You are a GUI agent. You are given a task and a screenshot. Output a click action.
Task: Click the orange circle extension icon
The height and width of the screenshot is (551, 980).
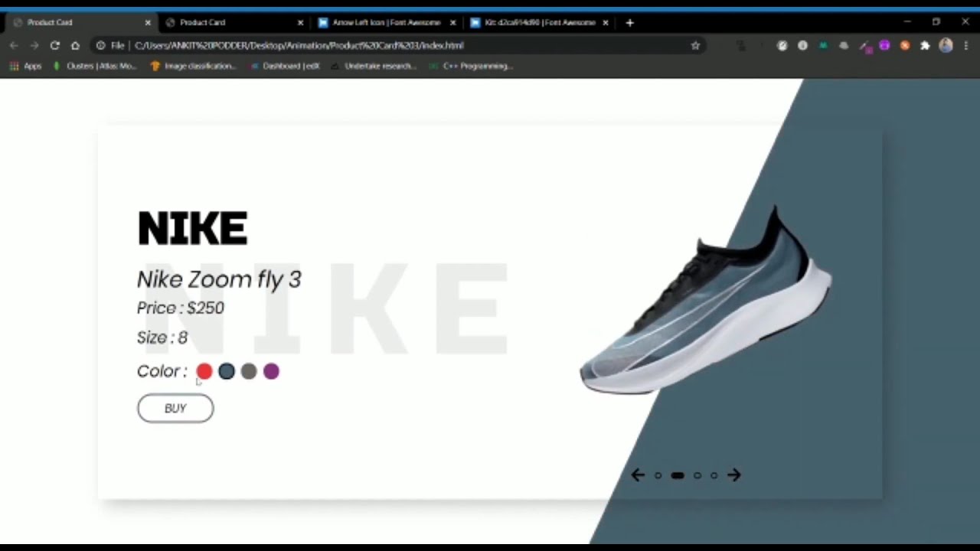(x=905, y=46)
